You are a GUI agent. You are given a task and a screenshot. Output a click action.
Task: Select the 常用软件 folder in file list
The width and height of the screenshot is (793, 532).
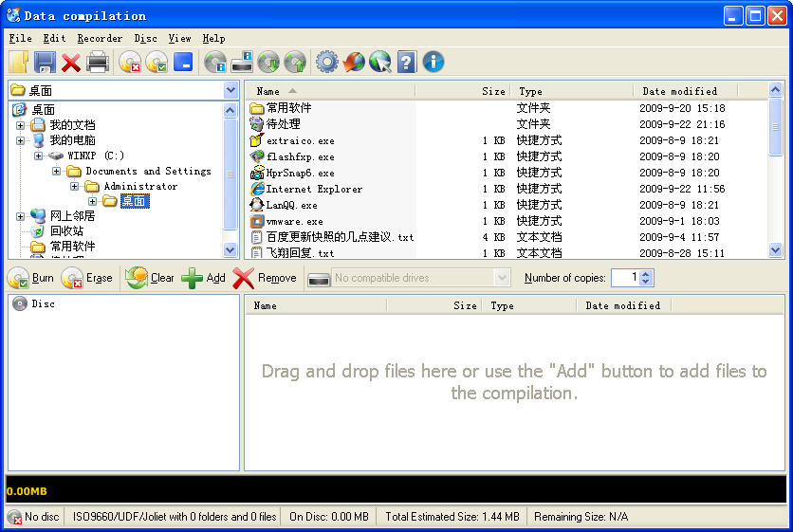[288, 108]
